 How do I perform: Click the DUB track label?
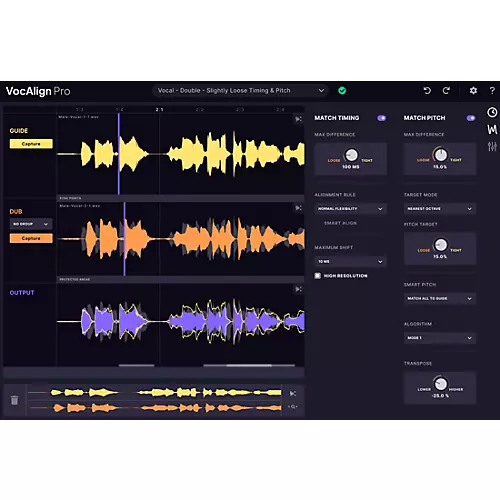[16, 212]
